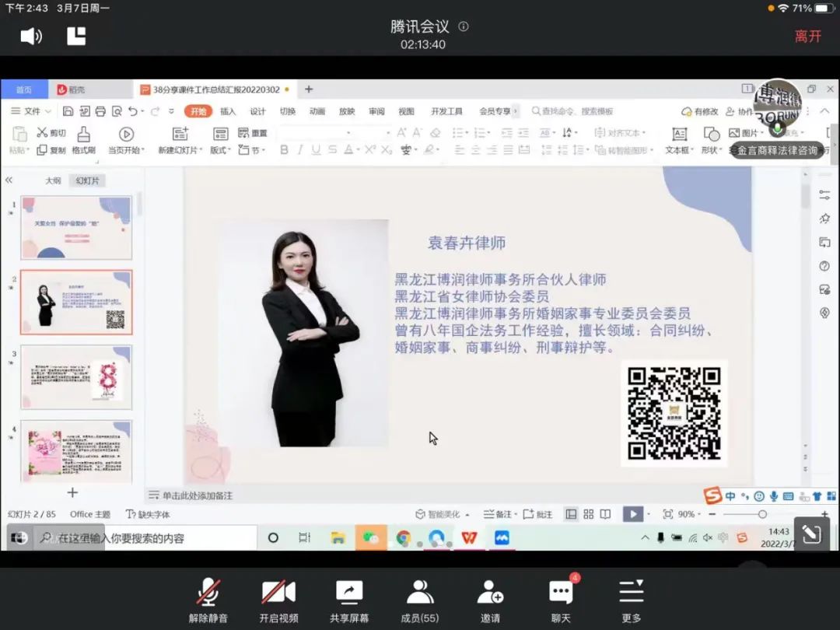Add a slide using the plus below thumbnails
This screenshot has height=630, width=840.
(72, 492)
